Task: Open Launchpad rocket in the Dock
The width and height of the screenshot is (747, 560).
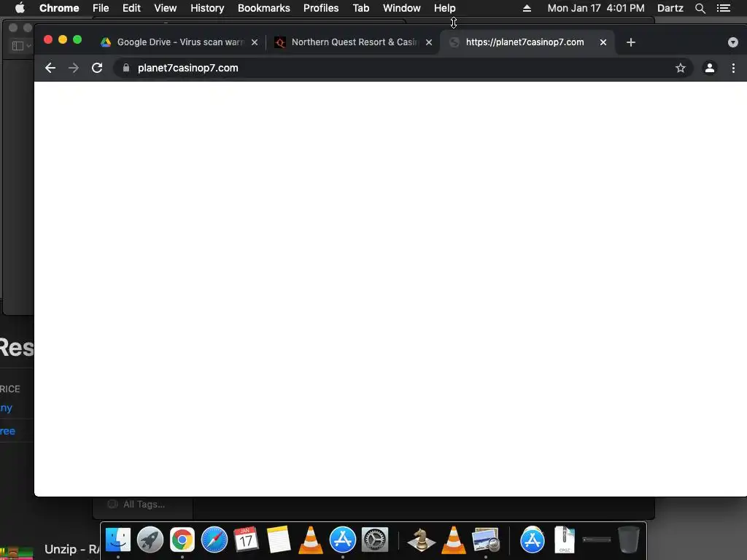Action: click(150, 540)
